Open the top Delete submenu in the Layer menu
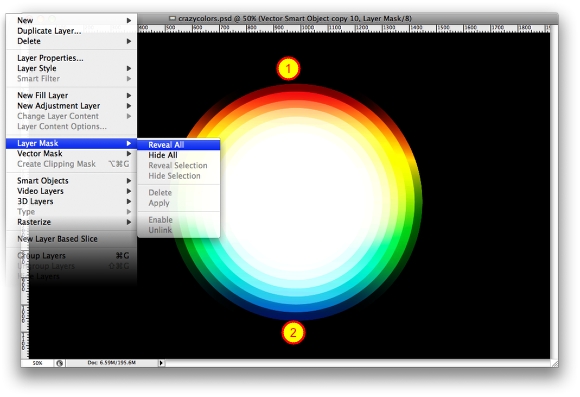 pyautogui.click(x=71, y=41)
